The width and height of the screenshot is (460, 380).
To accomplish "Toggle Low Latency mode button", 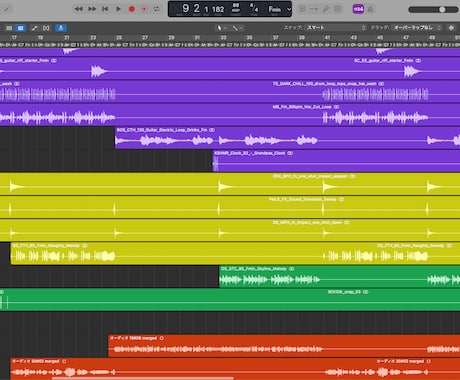I will click(x=314, y=9).
